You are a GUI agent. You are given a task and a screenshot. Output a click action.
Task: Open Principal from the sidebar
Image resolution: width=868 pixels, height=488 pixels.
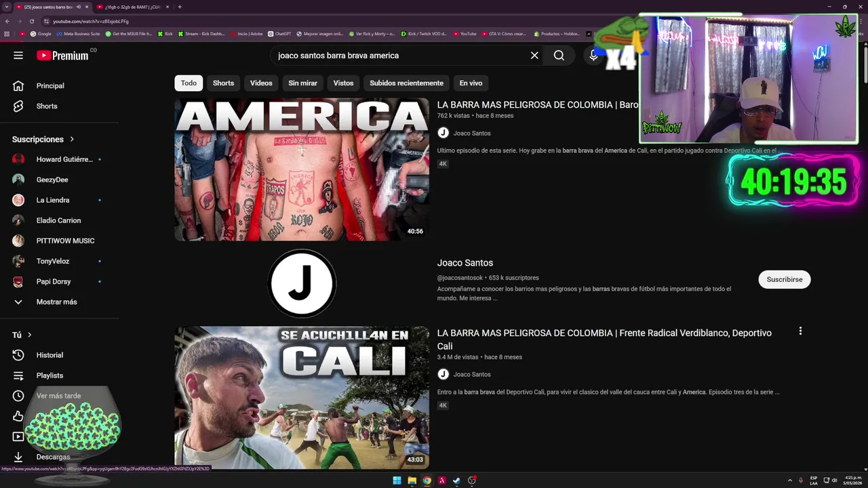tap(50, 86)
